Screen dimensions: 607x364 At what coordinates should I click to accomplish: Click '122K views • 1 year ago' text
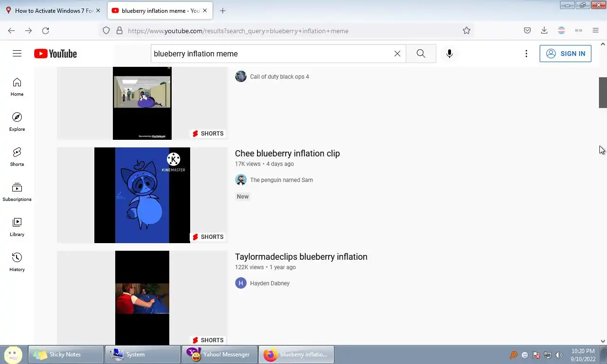coord(266,267)
